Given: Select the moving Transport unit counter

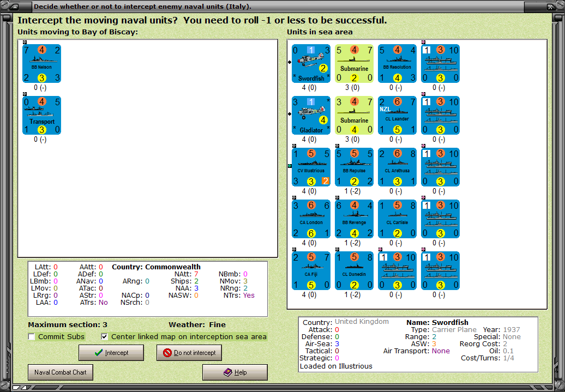Looking at the screenshot, I should point(42,115).
